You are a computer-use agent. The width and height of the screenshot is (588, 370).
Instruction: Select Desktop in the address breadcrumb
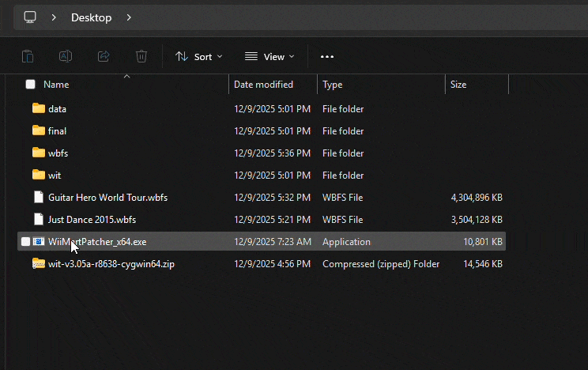click(x=91, y=17)
